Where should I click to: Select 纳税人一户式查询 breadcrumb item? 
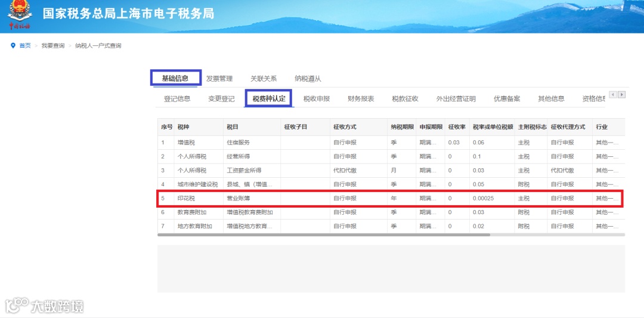tap(98, 45)
